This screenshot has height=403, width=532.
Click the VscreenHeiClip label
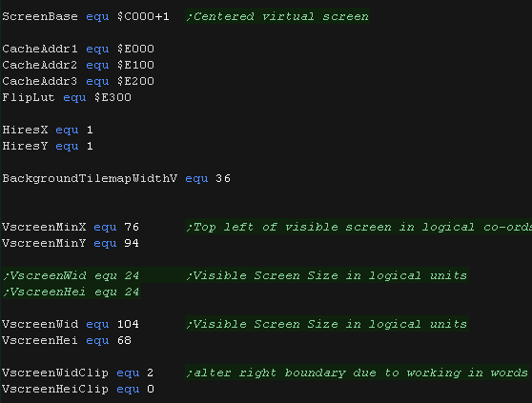coord(55,389)
